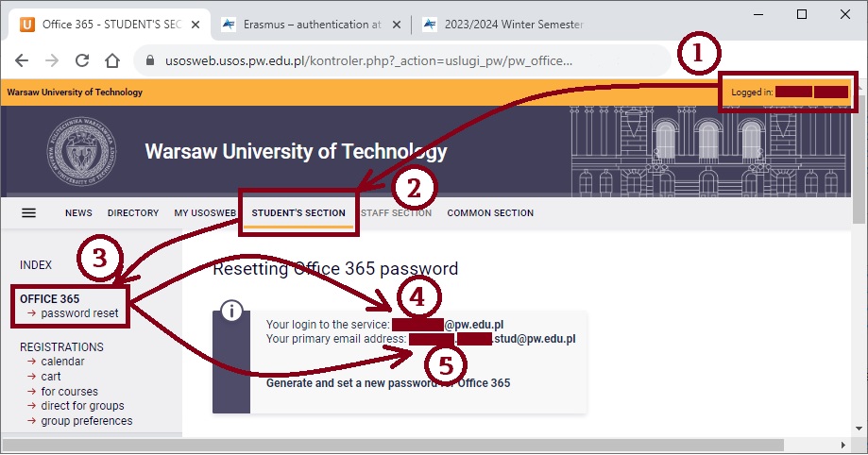Open the COMMON SECTION menu item
Viewport: 868px width, 455px height.
[490, 213]
